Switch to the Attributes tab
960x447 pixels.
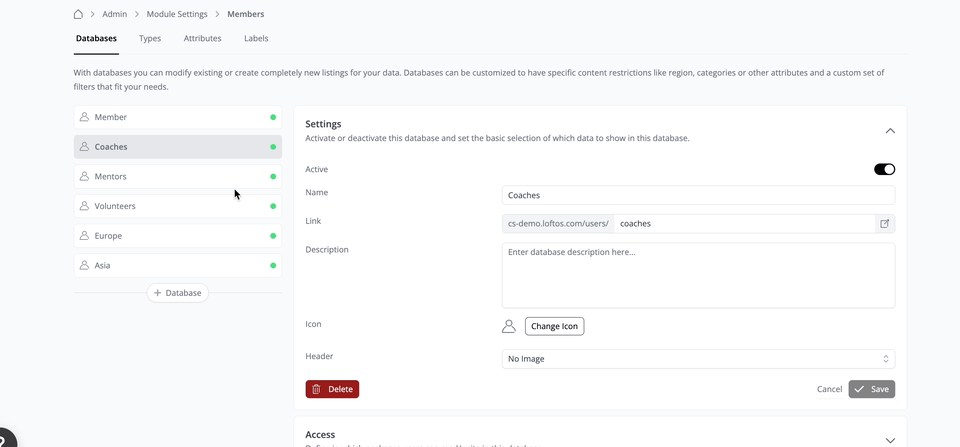pyautogui.click(x=202, y=39)
